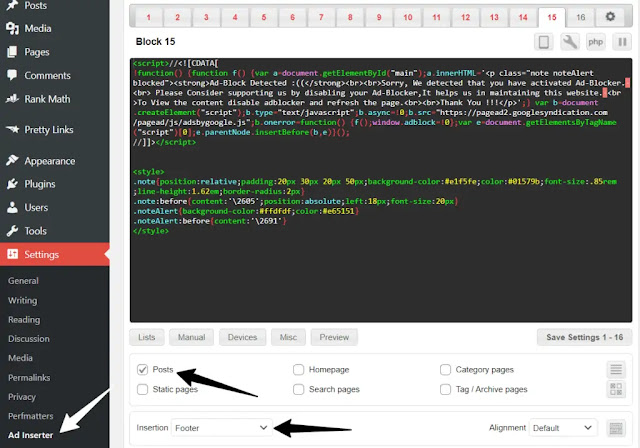
Task: Toggle the lists display icon beside Category pages
Action: point(616,370)
